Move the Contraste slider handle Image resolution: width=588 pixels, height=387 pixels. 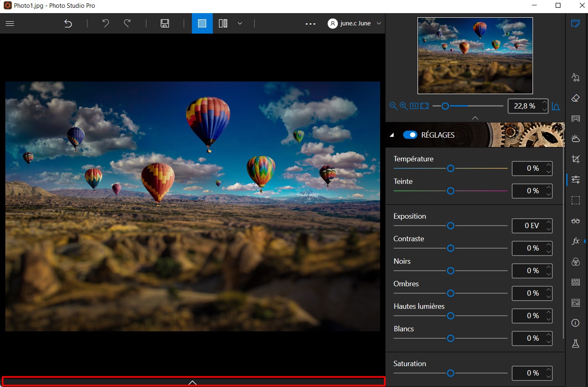[451, 248]
